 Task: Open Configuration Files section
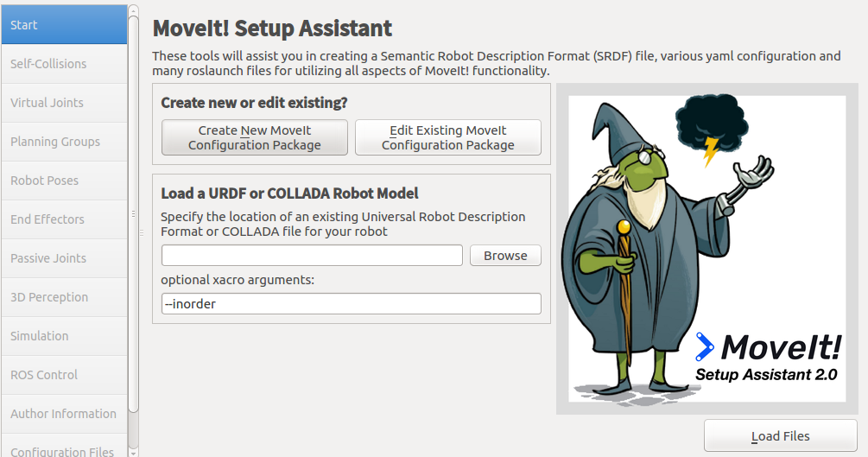[64, 447]
